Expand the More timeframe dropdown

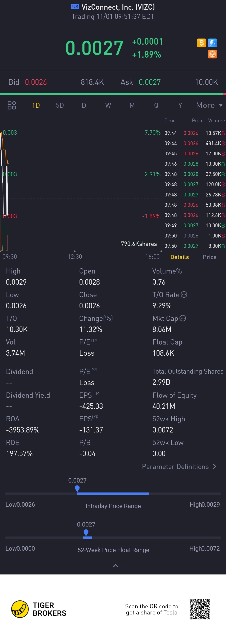coord(209,105)
